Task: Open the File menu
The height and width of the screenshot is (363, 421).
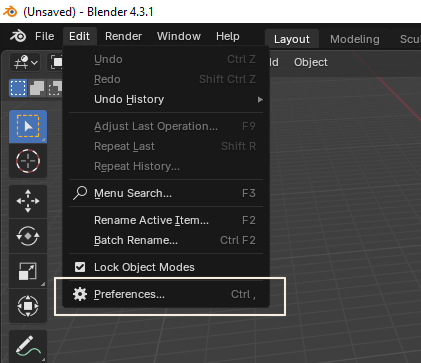Action: coord(44,36)
